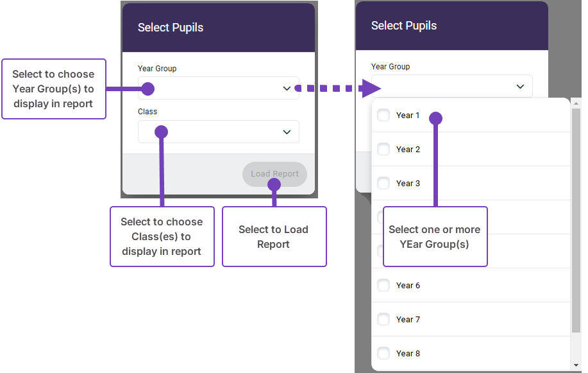Viewport: 588px width, 373px height.
Task: Check the Year 3 checkbox
Action: pos(383,183)
